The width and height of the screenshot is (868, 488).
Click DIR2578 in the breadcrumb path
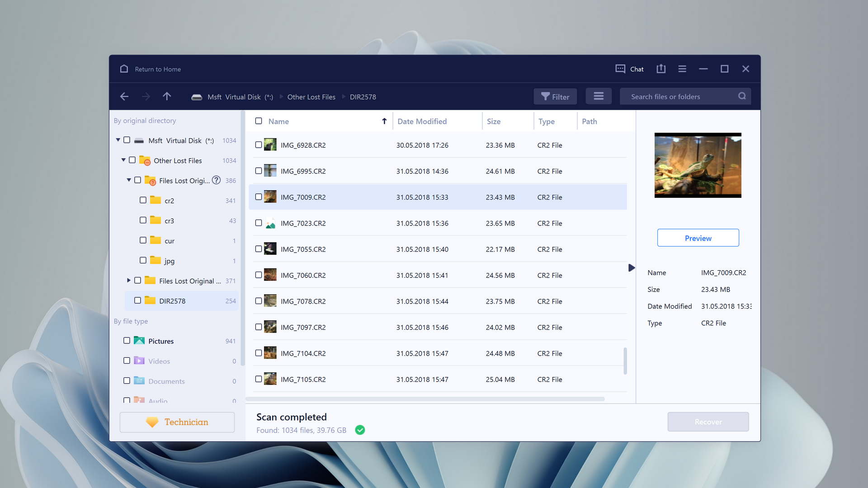(x=363, y=97)
